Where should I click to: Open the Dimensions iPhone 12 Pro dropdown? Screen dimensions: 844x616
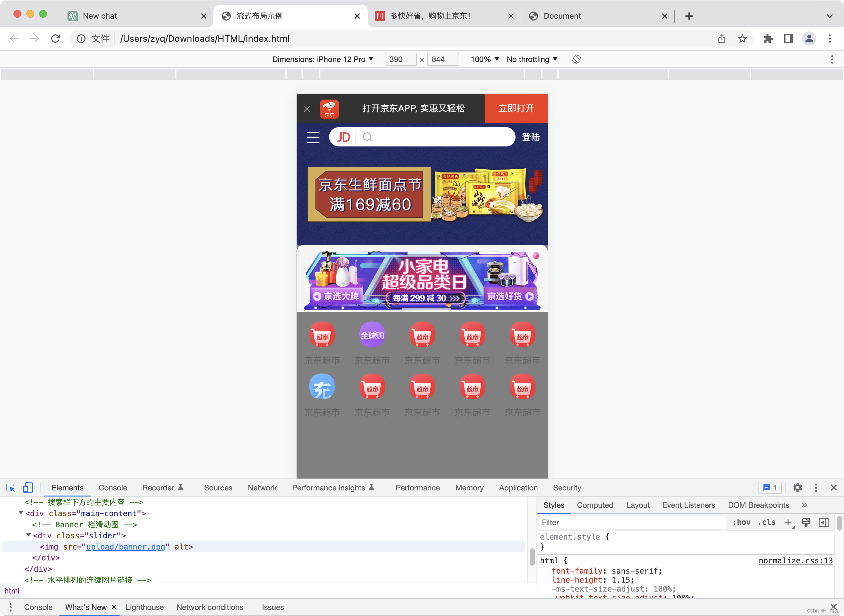tap(323, 59)
